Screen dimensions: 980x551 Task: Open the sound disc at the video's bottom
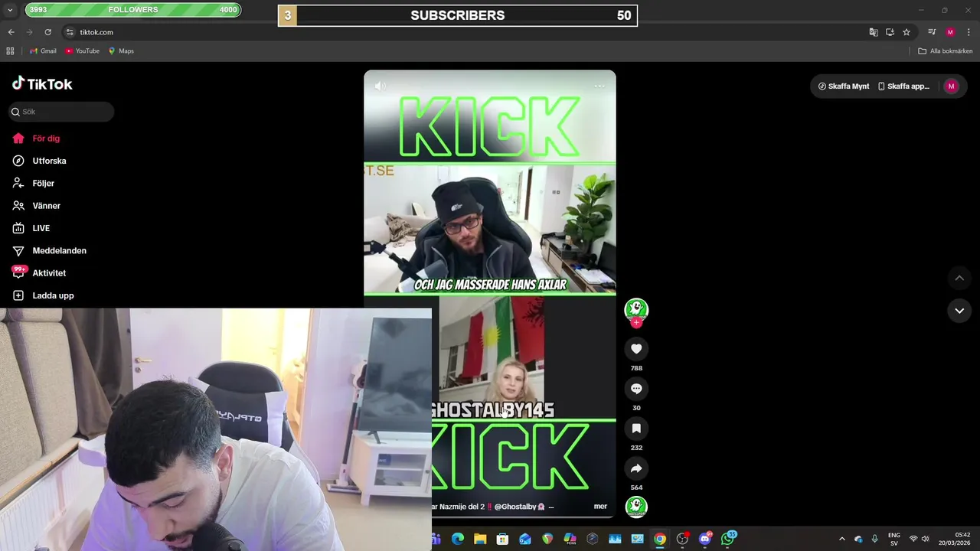click(x=636, y=507)
